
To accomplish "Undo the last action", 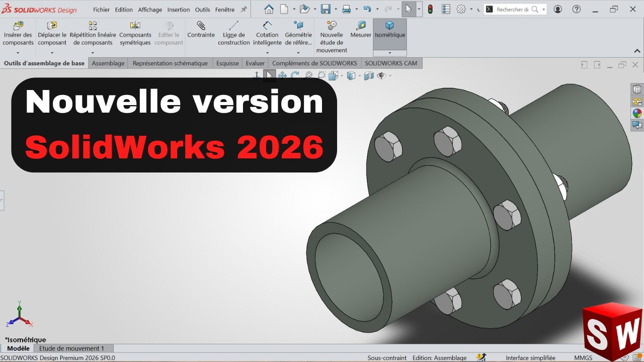I will tap(367, 9).
